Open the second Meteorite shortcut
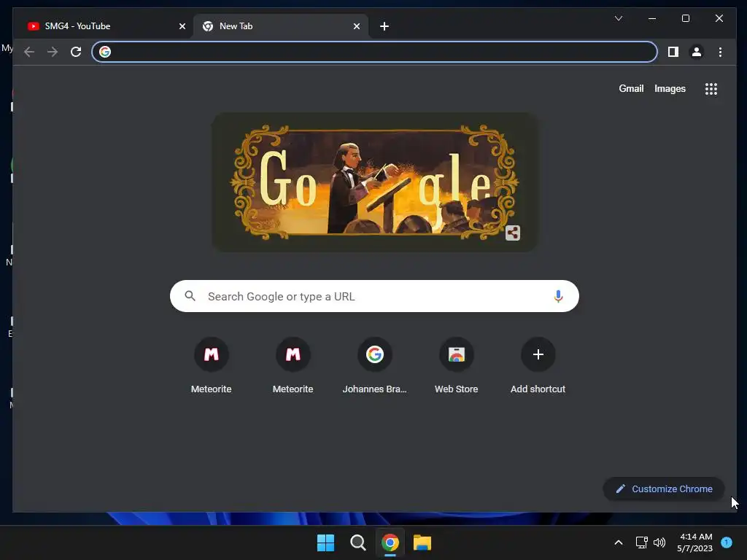The height and width of the screenshot is (560, 747). tap(293, 365)
